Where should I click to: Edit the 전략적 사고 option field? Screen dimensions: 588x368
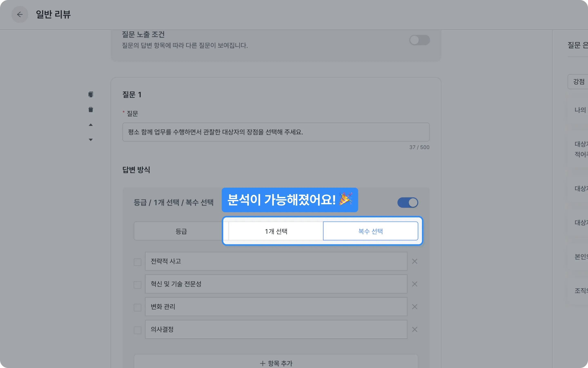[x=276, y=261]
